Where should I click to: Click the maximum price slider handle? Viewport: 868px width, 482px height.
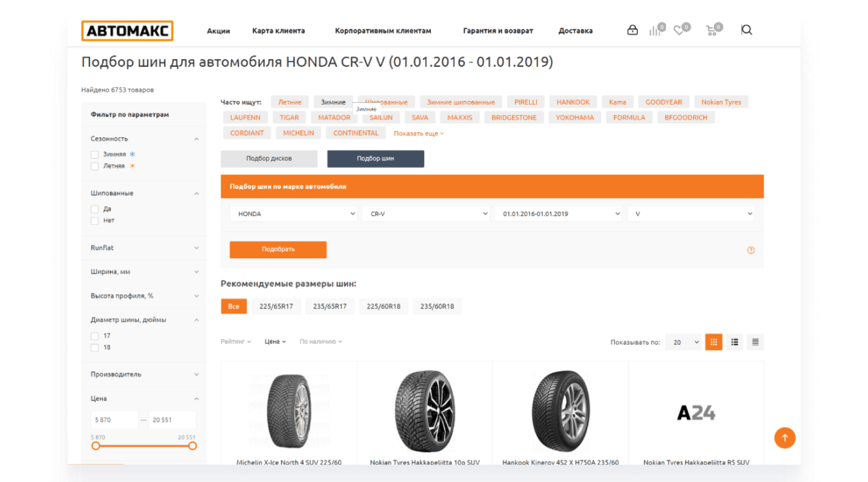[x=192, y=446]
